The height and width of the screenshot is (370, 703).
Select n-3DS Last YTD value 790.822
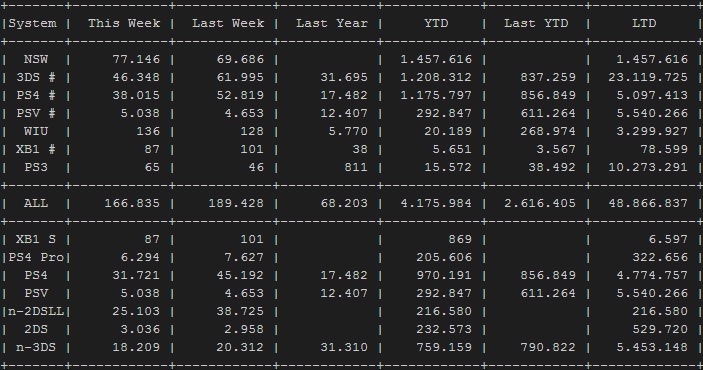[x=548, y=347]
